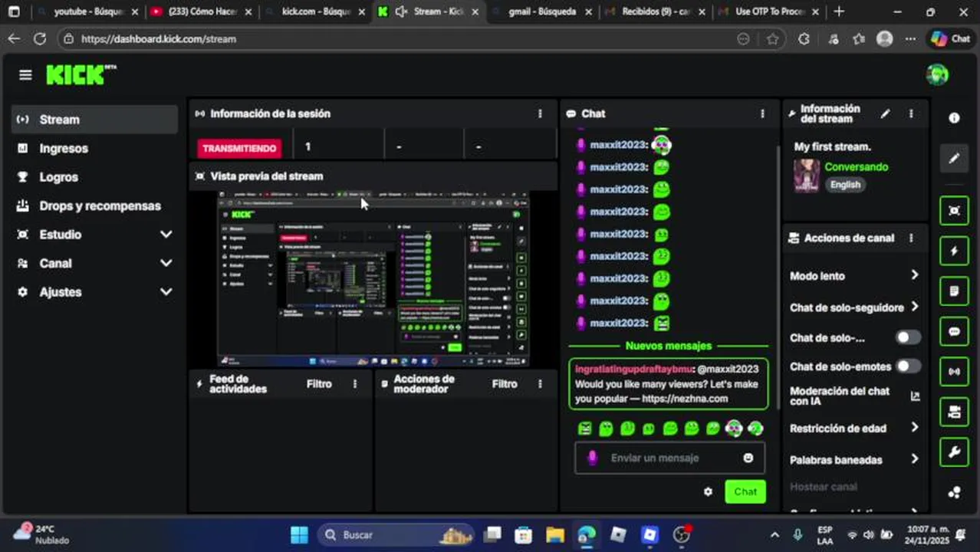Open Filtro in Acciones de moderador

tap(505, 383)
